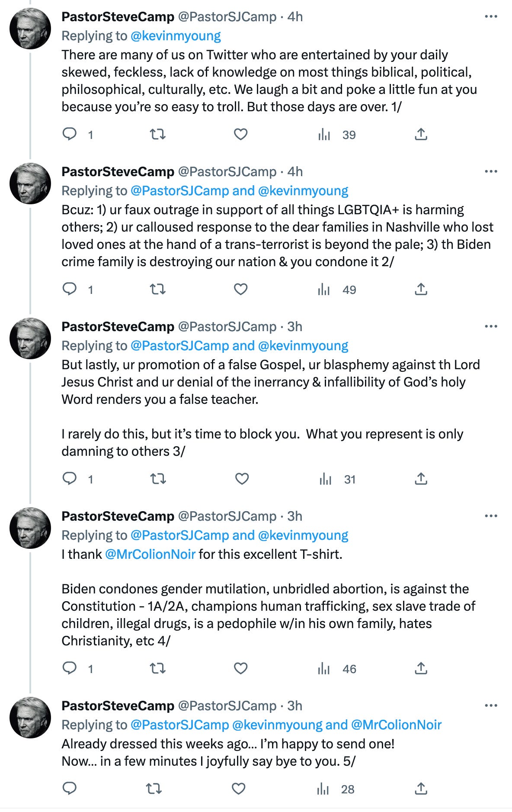This screenshot has width=512, height=812.
Task: Like the tweet mentioning the T-shirt
Action: click(241, 669)
